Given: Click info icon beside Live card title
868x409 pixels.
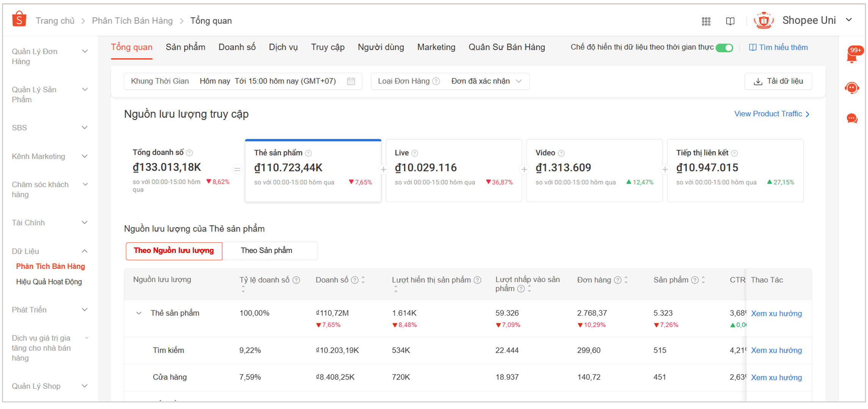Looking at the screenshot, I should [415, 153].
